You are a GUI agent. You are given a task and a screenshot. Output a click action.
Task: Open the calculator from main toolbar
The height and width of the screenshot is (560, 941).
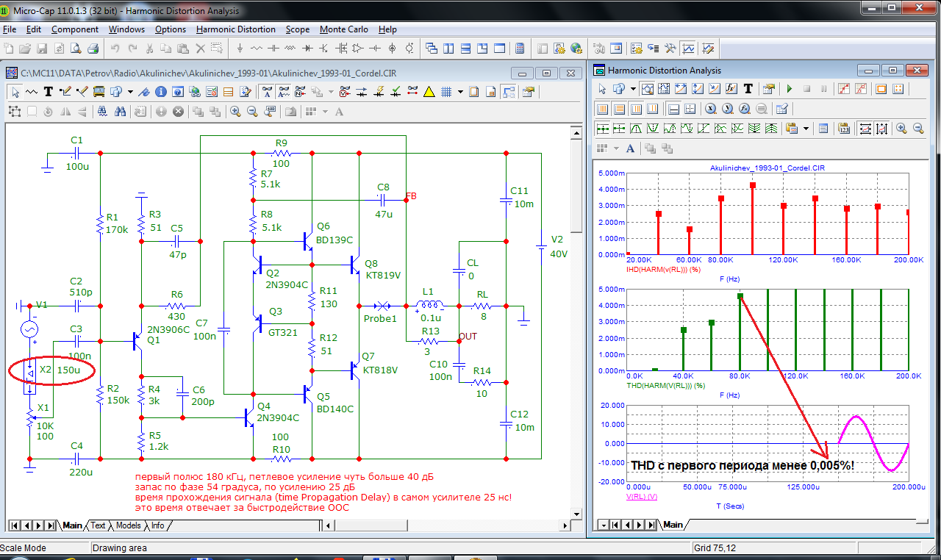tap(520, 49)
